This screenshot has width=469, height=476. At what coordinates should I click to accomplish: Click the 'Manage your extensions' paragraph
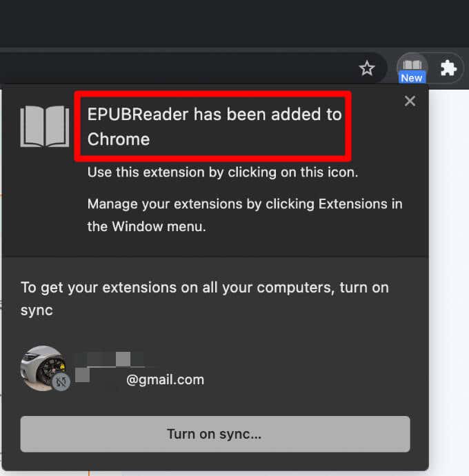(245, 215)
